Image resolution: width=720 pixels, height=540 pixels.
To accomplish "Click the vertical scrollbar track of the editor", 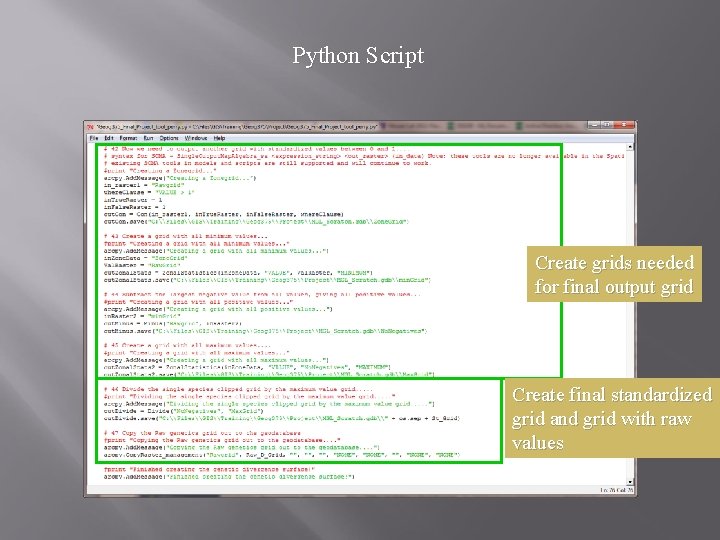I will [630, 315].
